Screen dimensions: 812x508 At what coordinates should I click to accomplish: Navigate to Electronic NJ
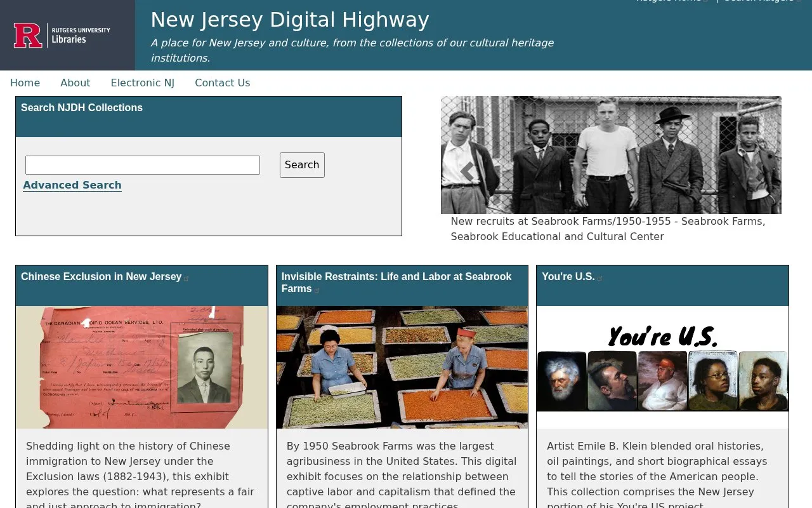(143, 83)
